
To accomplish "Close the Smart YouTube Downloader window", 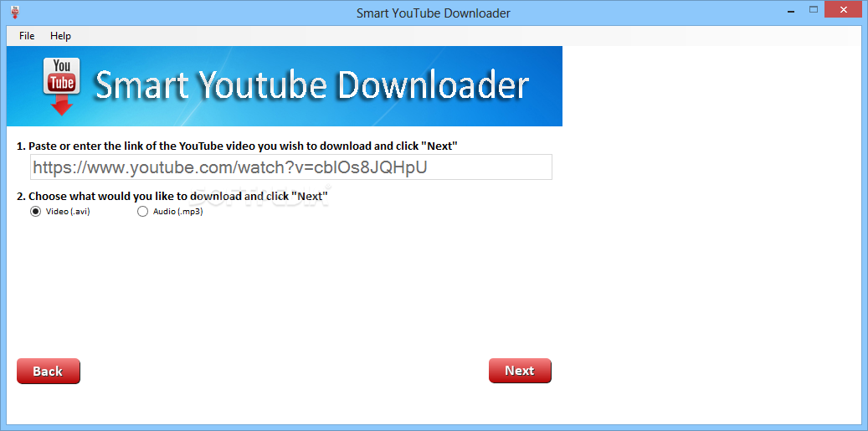I will [x=843, y=10].
